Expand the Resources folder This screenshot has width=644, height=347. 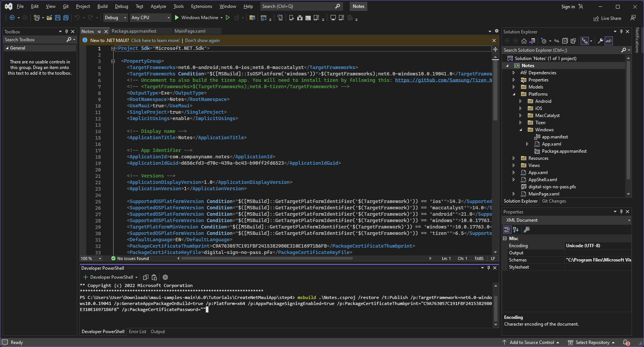(514, 158)
